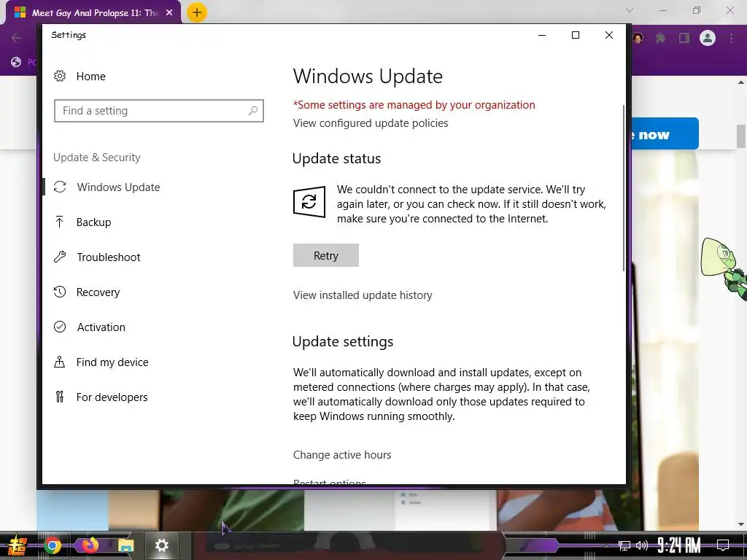This screenshot has height=560, width=747.
Task: Click the globe site icon in bookmarks bar
Action: (16, 62)
